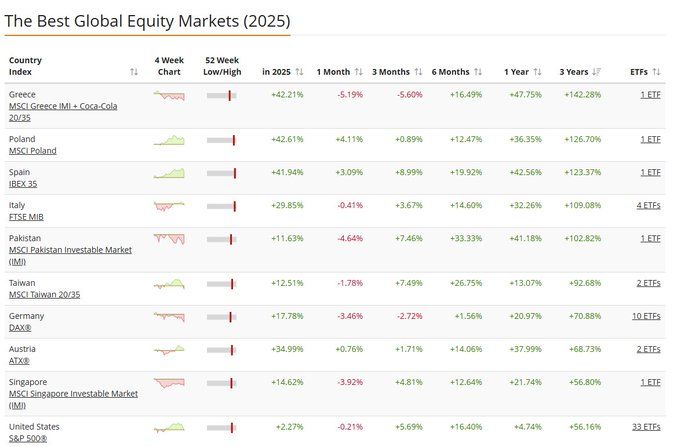This screenshot has width=680, height=447.
Task: Open FTSE MIB index link
Action: coord(25,217)
